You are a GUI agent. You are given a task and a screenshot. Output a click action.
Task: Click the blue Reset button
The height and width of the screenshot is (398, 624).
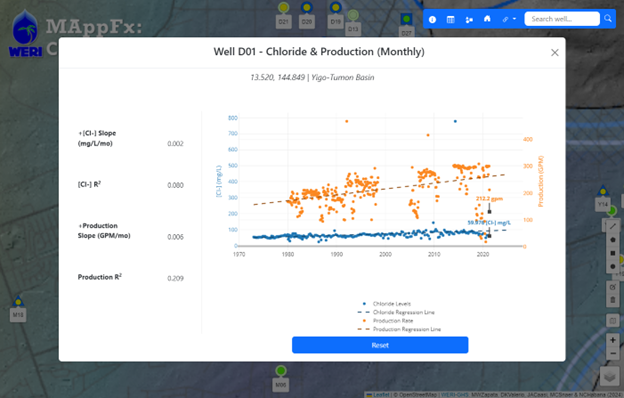click(x=380, y=345)
